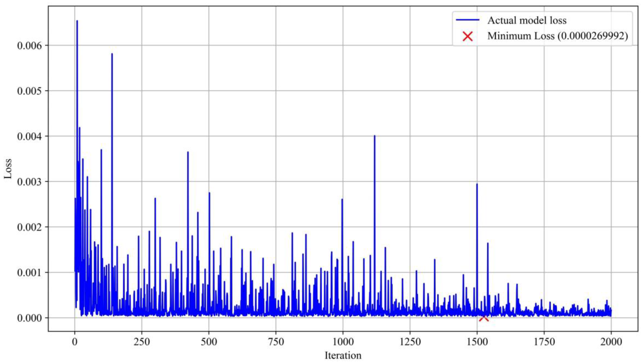Click the 250 x-axis tick label
Screen dimensions: 644x364
(x=142, y=342)
